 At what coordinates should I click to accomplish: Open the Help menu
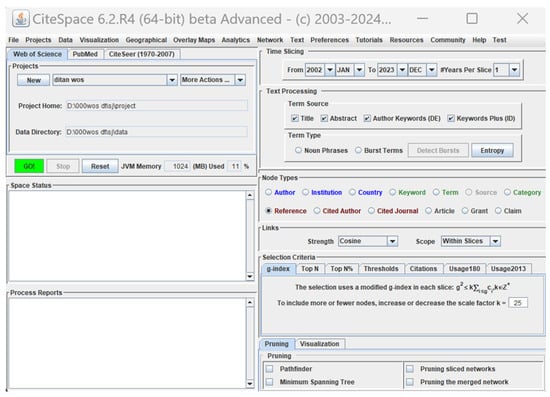pos(479,40)
